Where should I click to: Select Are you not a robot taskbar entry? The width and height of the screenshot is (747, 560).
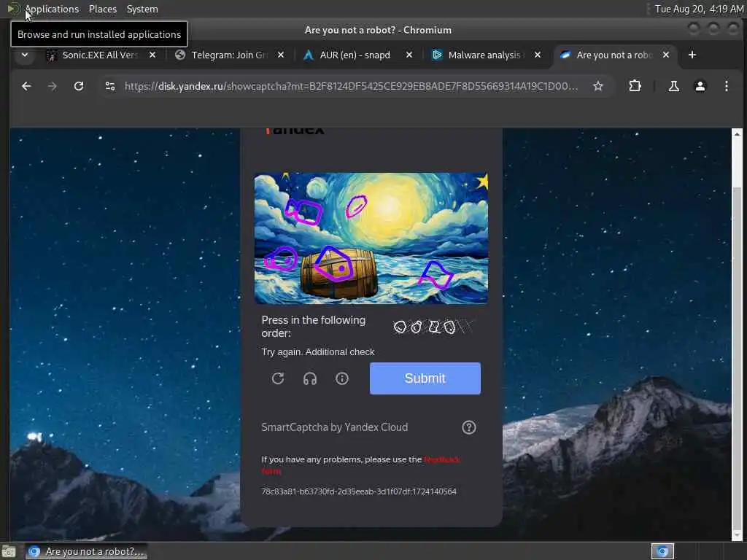[86, 551]
